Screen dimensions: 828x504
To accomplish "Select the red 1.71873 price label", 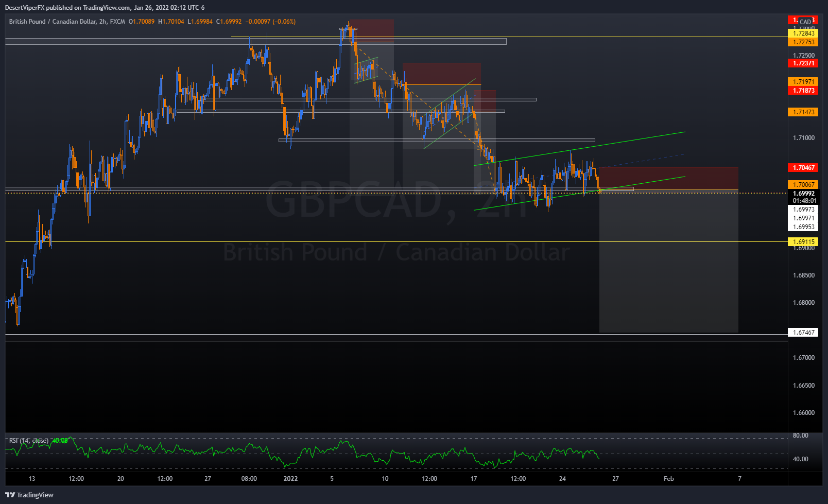I will 803,91.
